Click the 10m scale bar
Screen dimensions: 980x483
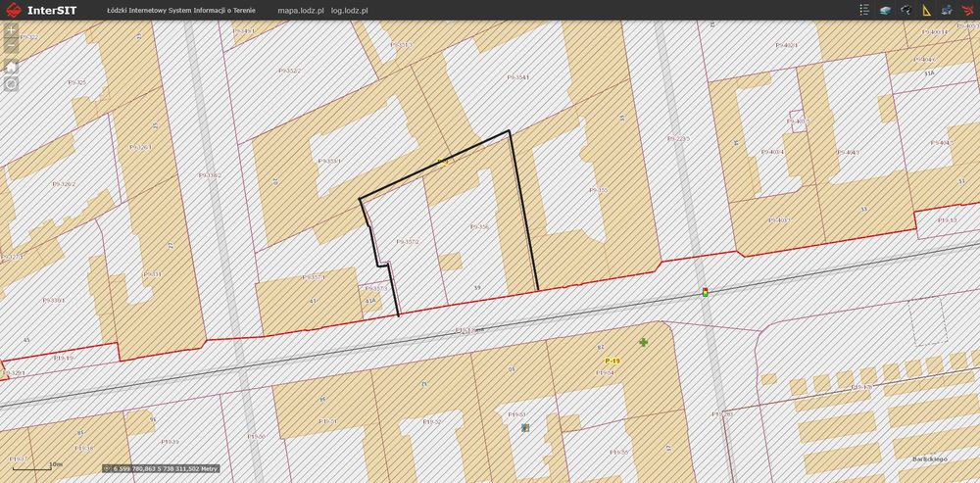tap(37, 465)
